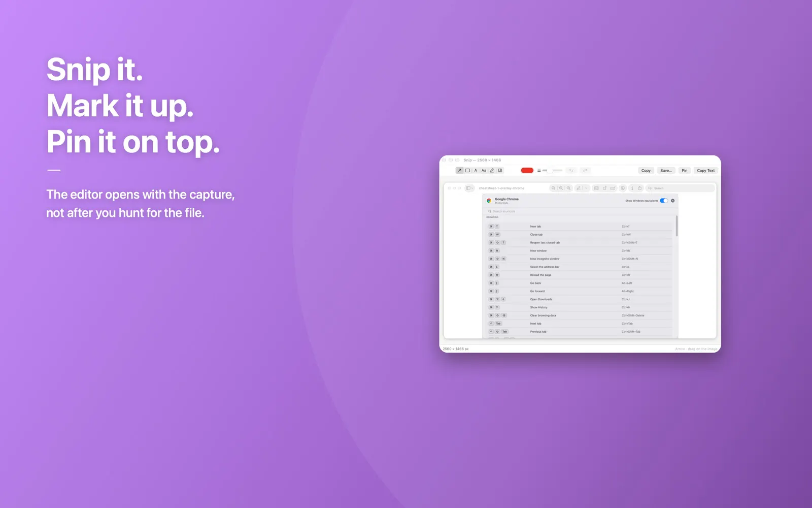
Task: Click the "Ctrl+Shift+Tab" Windows shortcut text
Action: (631, 332)
